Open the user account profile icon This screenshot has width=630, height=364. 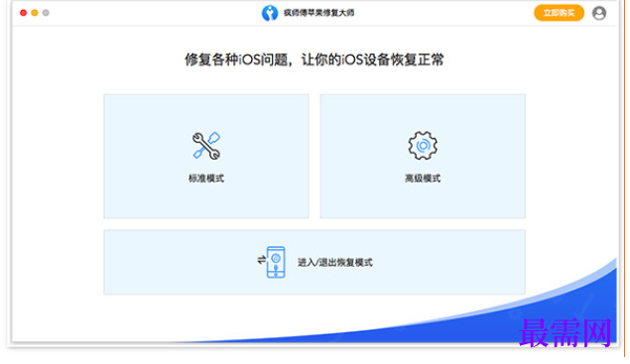pyautogui.click(x=598, y=13)
